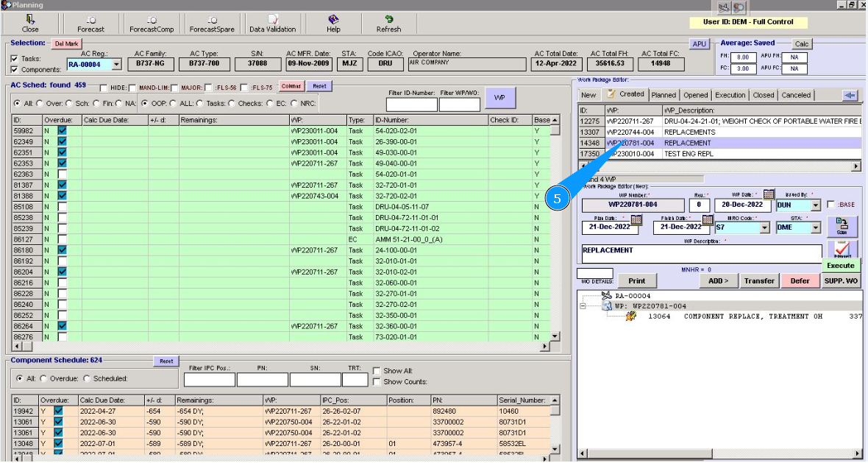Click the green Refresh arrow icon
868x463 pixels.
coord(388,20)
